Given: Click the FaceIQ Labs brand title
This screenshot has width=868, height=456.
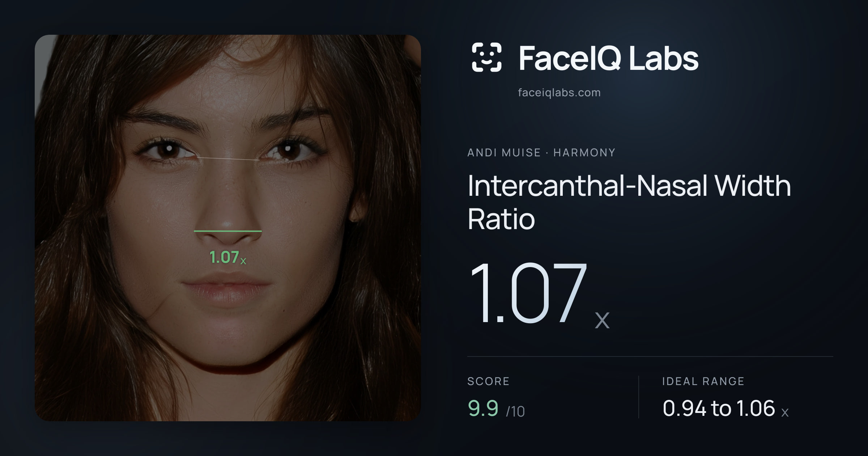Looking at the screenshot, I should point(608,58).
